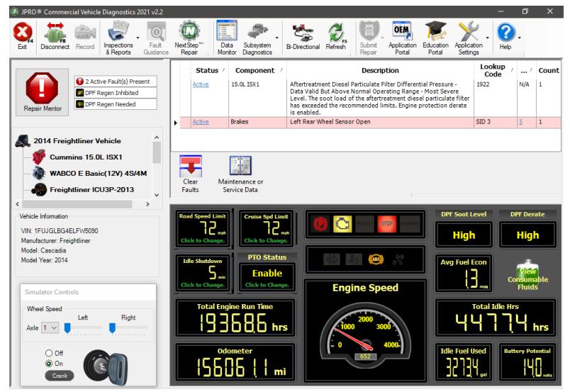Click 'DPF Regen Needed' status
570x392 pixels.
point(116,104)
